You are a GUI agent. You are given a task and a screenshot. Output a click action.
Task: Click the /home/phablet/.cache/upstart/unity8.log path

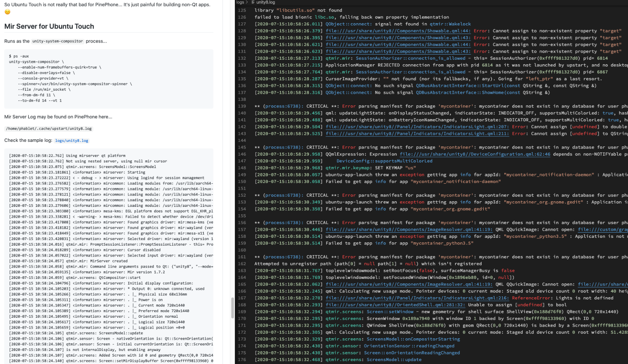click(49, 129)
